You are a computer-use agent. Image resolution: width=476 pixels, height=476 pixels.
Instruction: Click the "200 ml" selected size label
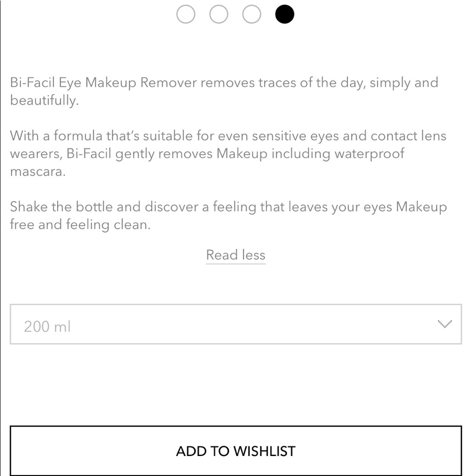pos(47,327)
